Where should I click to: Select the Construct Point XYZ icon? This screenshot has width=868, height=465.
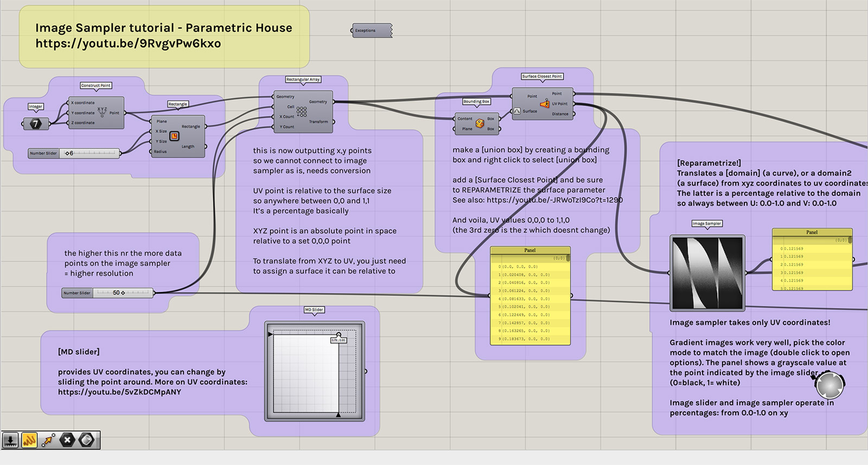pos(102,112)
